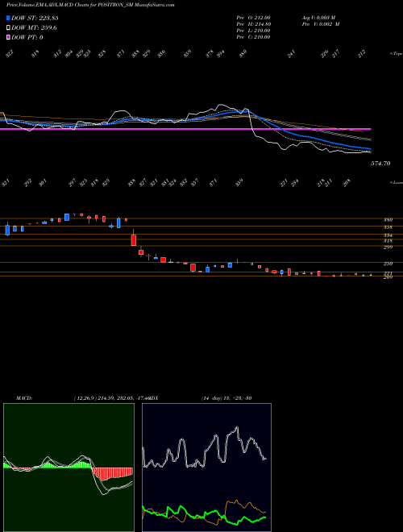403x532 pixels.
Task: Click the 'Pre L: 210.00' low value
Action: (x=253, y=31)
